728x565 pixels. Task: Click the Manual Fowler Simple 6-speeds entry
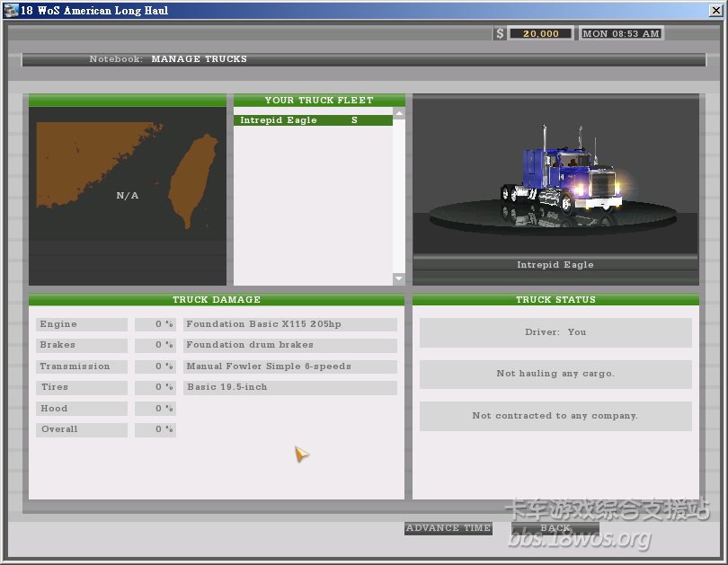[x=289, y=366]
